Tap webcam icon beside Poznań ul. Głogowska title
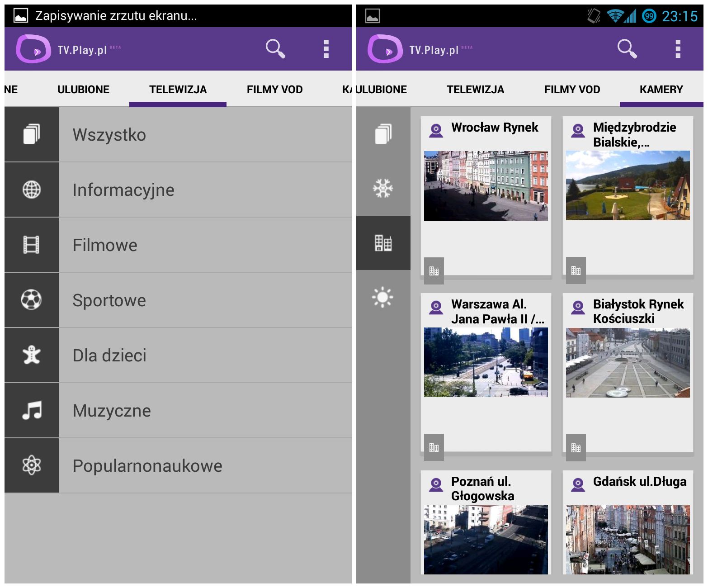Viewport: 708px width, 588px height. (436, 484)
